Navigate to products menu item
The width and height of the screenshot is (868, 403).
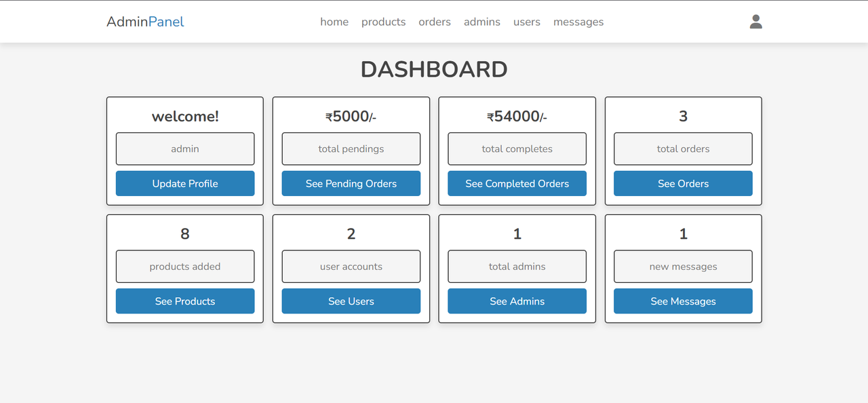pos(383,22)
